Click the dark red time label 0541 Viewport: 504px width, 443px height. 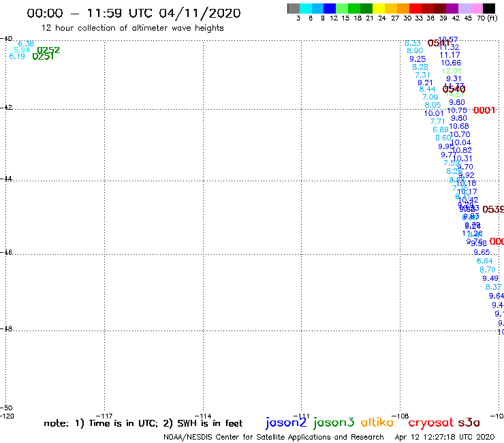pyautogui.click(x=439, y=43)
